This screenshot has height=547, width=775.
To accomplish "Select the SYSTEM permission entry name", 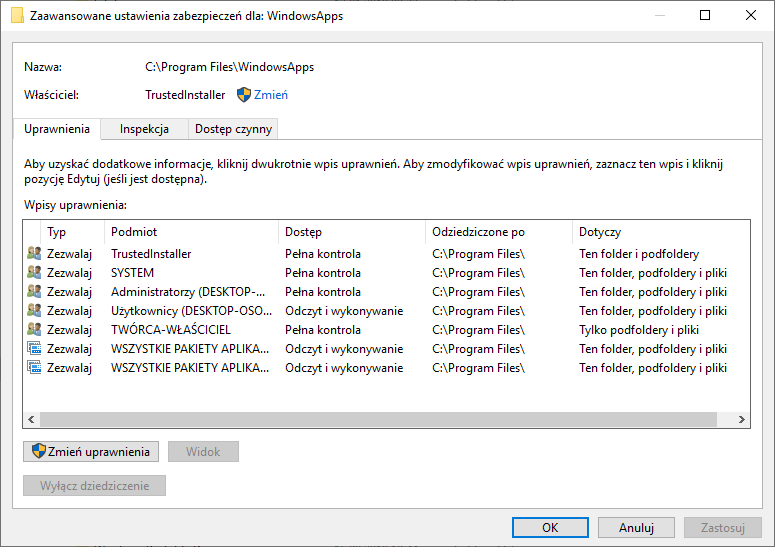I will 132,272.
